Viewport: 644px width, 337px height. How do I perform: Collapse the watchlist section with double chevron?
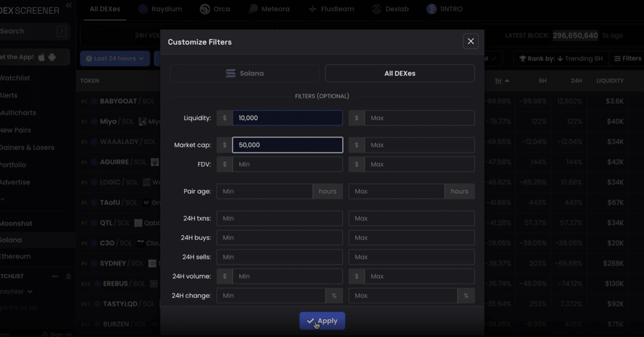coord(68,276)
